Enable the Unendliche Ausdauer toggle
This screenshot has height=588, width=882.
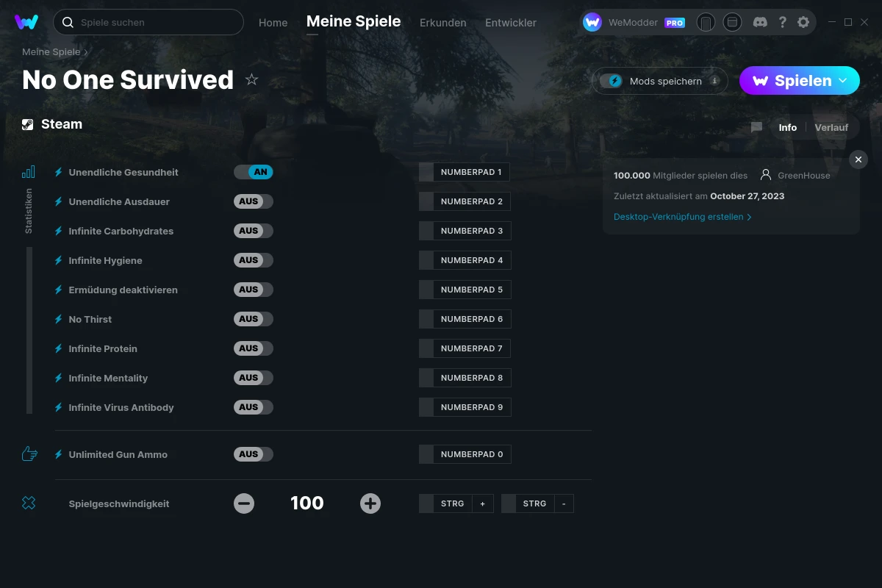254,201
